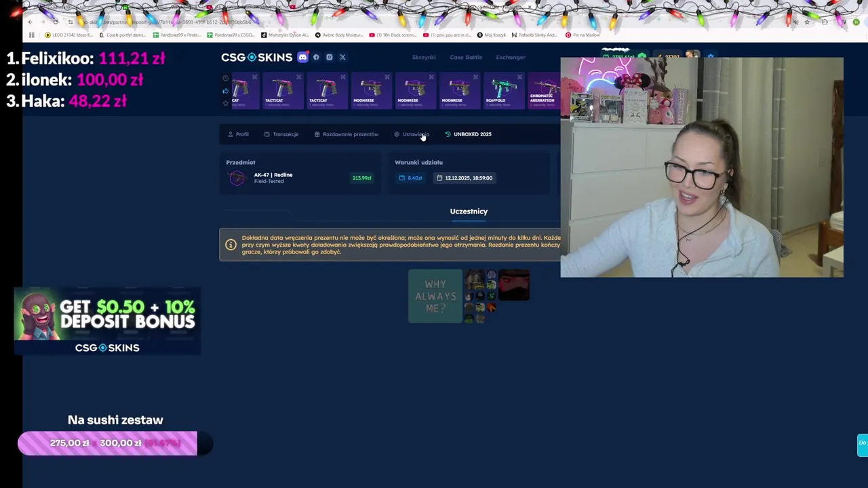Select the clock (recent drops) feed filter icon
Image resolution: width=868 pixels, height=488 pixels.
pos(226,78)
